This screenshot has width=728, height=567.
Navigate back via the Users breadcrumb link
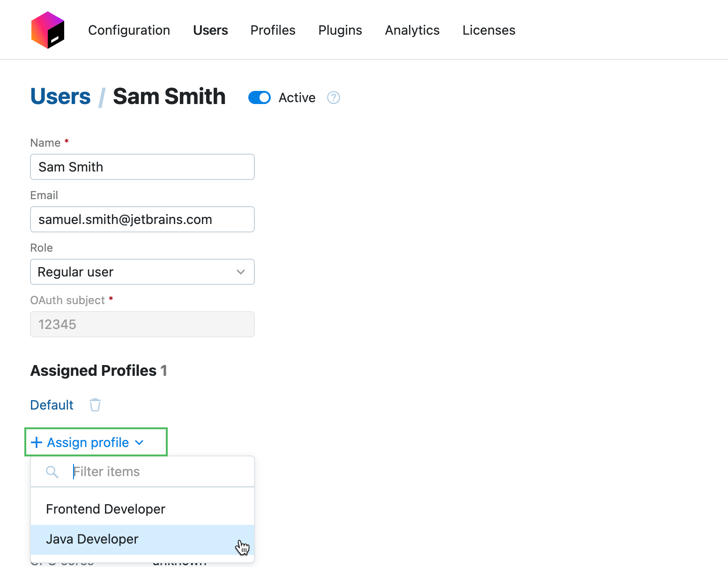60,97
